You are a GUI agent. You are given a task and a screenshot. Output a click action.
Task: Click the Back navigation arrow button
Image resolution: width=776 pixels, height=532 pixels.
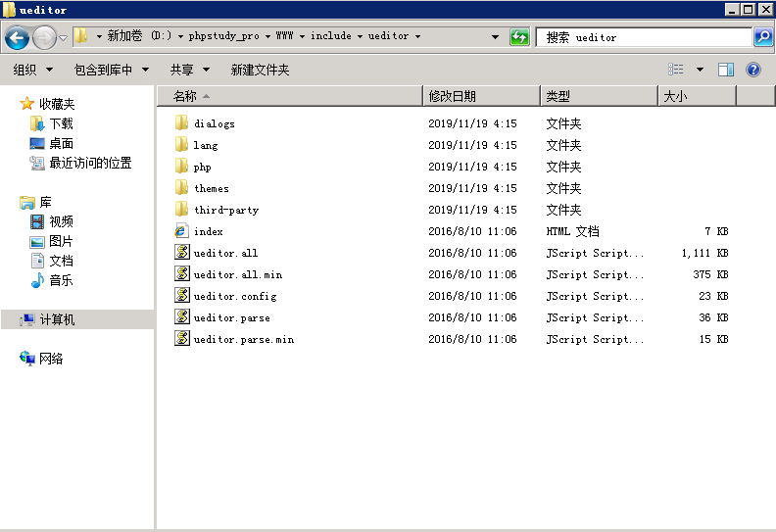[x=17, y=37]
